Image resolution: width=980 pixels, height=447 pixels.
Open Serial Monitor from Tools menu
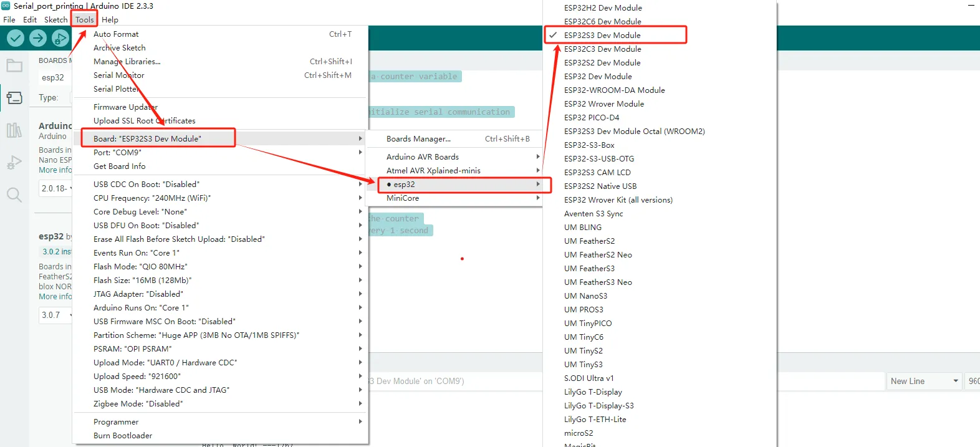pos(221,75)
